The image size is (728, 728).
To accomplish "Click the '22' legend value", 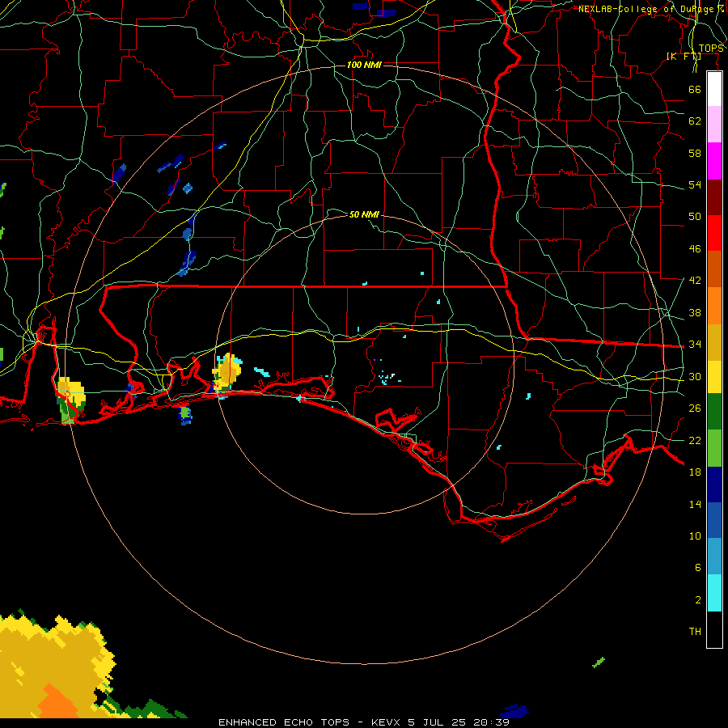I will [x=695, y=440].
